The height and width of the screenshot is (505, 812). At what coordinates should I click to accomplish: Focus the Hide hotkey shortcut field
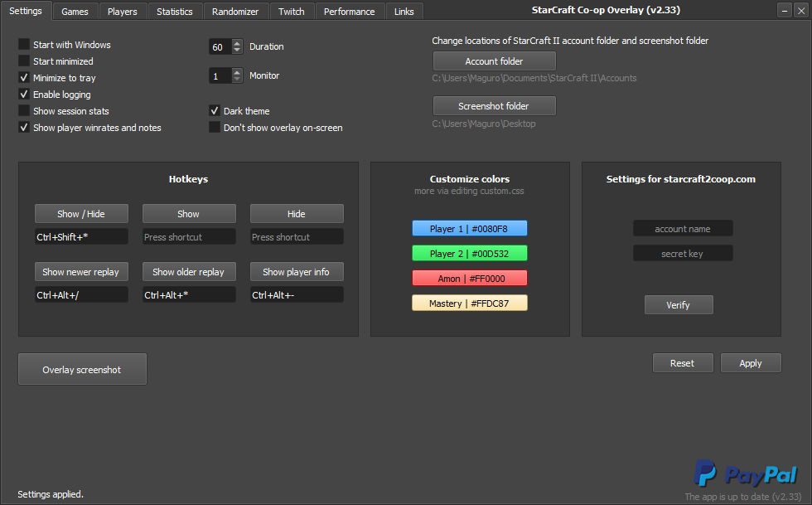click(x=297, y=236)
